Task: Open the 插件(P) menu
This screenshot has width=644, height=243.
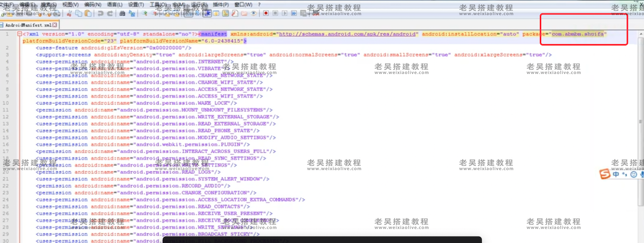Action: [221, 4]
